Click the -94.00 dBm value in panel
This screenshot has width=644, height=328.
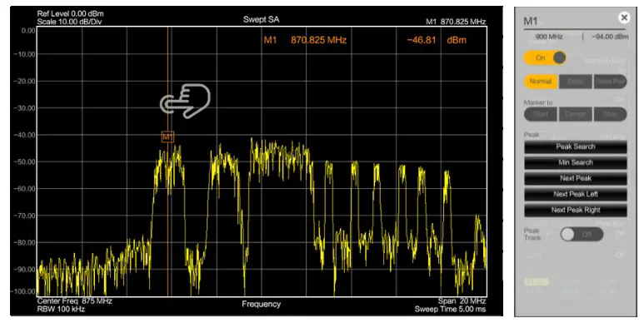tap(611, 37)
